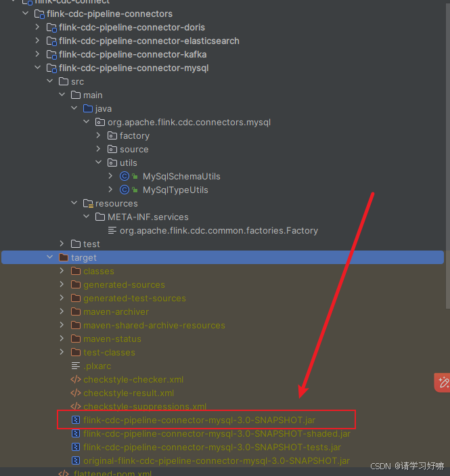This screenshot has height=476, width=450.
Task: Select flink-cdc-pipeline-connector-mysql-3.0-SNAPSHOT-shaded.jar
Action: (217, 433)
